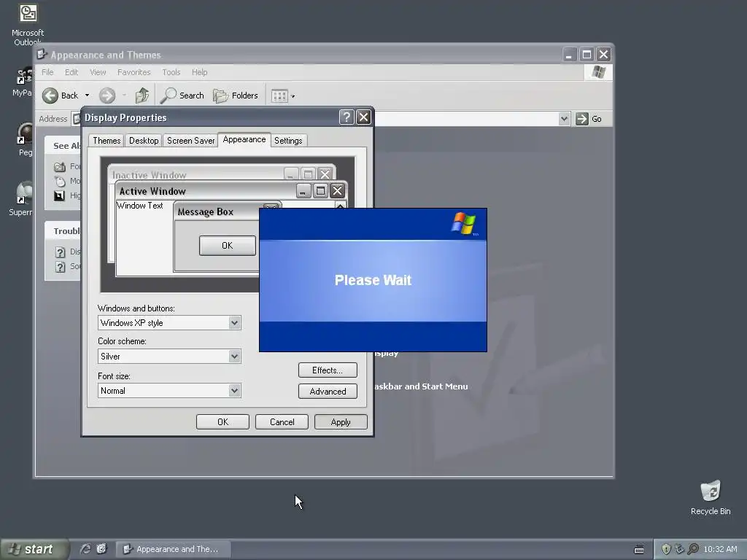Open the View menu
The image size is (747, 560).
(98, 72)
